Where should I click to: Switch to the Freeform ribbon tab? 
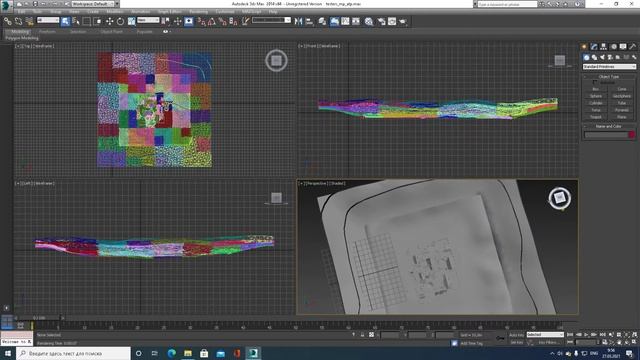(x=47, y=31)
